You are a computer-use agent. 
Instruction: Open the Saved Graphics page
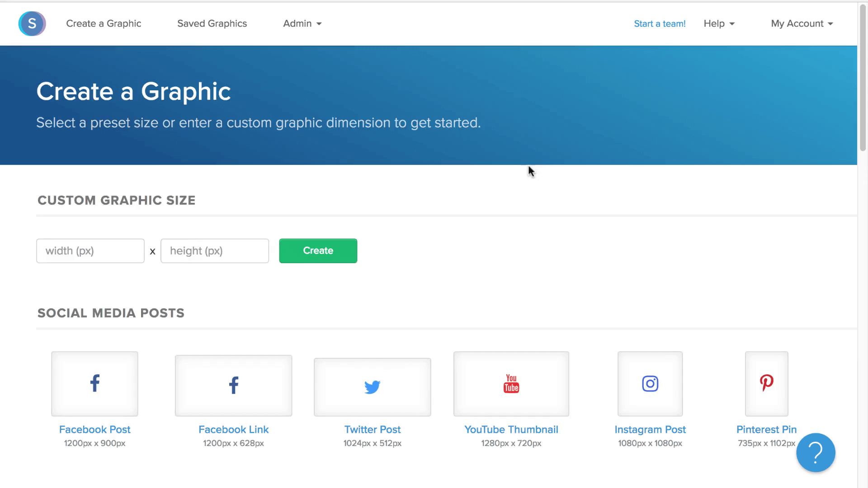(x=212, y=23)
